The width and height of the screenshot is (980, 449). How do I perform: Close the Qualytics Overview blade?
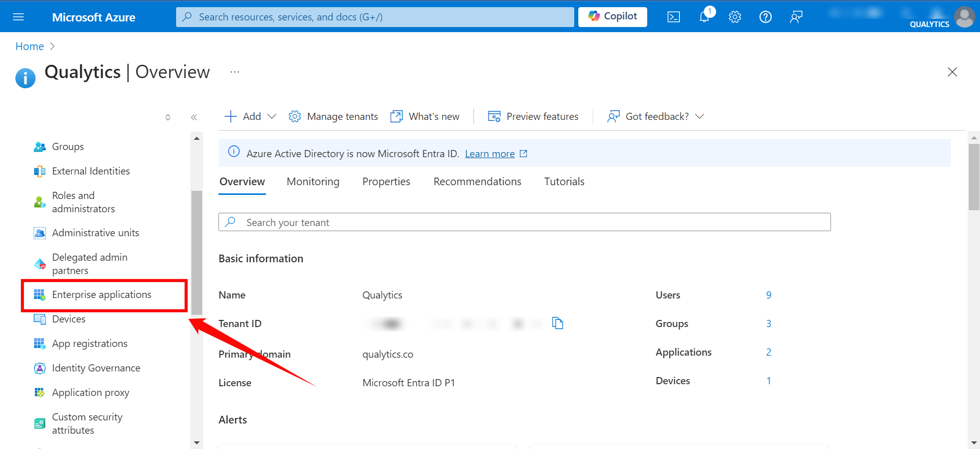(x=952, y=72)
